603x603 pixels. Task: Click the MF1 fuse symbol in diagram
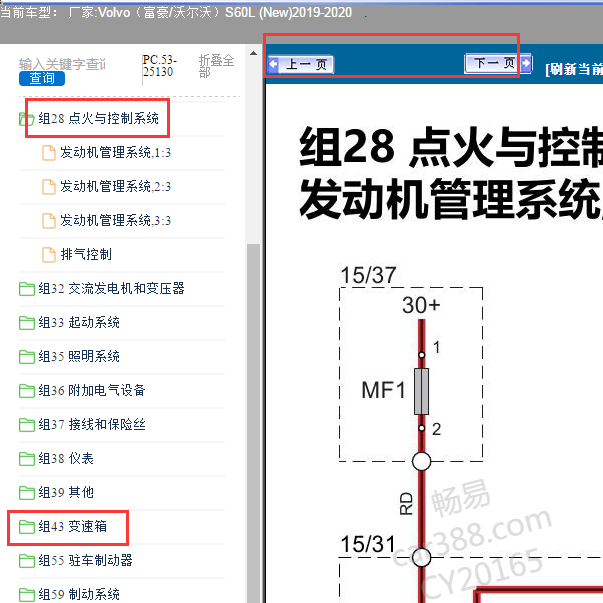pos(421,391)
